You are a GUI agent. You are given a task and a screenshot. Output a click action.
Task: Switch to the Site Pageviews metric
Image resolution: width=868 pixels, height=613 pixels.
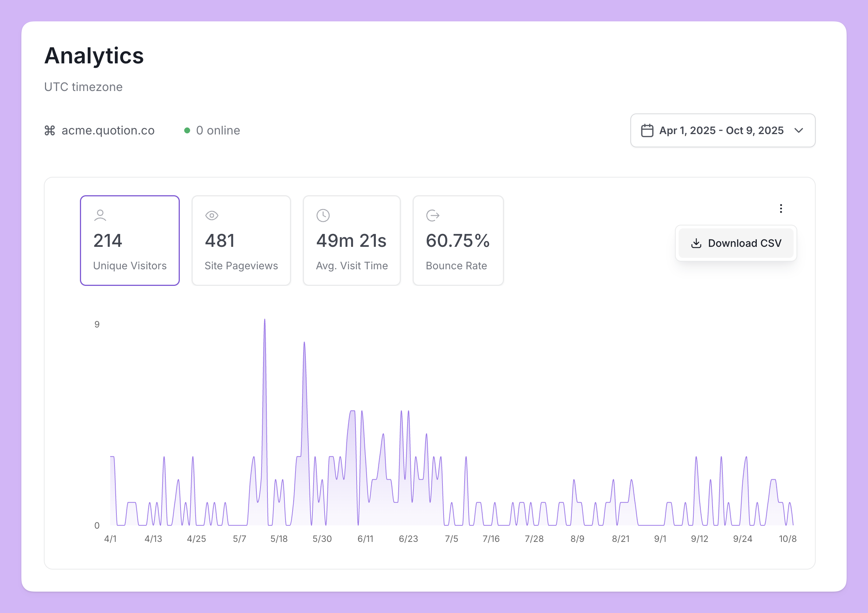click(241, 240)
